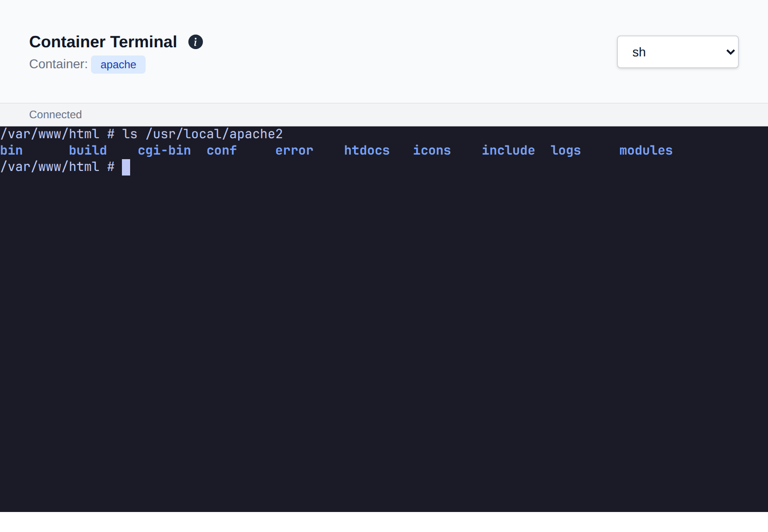Viewport: 768px width, 532px height.
Task: Click the 'Container:' label
Action: (x=58, y=64)
